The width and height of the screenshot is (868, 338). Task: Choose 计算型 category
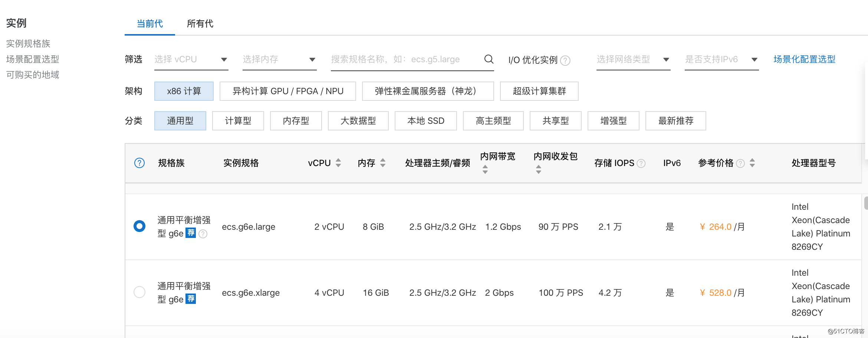tap(238, 121)
